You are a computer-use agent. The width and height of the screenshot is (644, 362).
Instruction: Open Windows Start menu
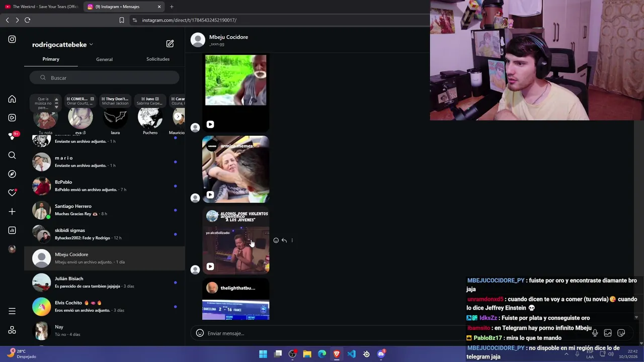click(263, 354)
